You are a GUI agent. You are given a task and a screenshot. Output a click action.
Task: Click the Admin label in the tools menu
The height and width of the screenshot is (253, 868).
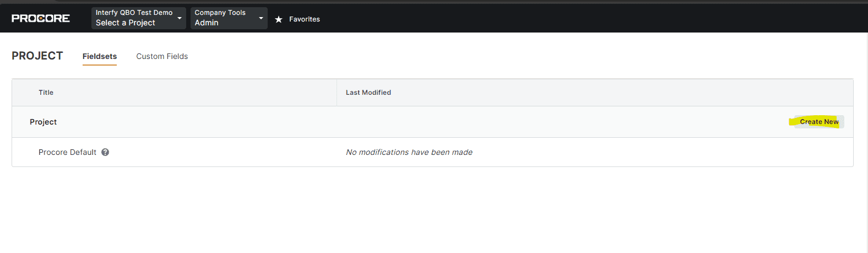tap(207, 23)
